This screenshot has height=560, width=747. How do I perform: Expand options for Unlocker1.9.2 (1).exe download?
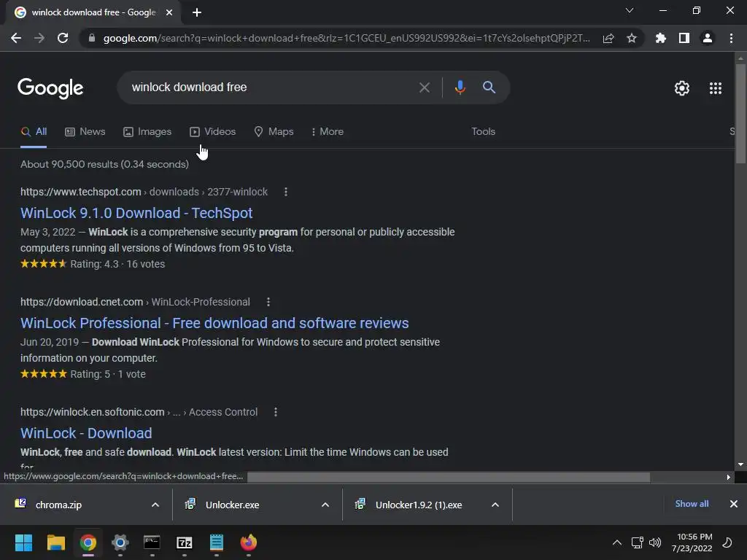495,505
